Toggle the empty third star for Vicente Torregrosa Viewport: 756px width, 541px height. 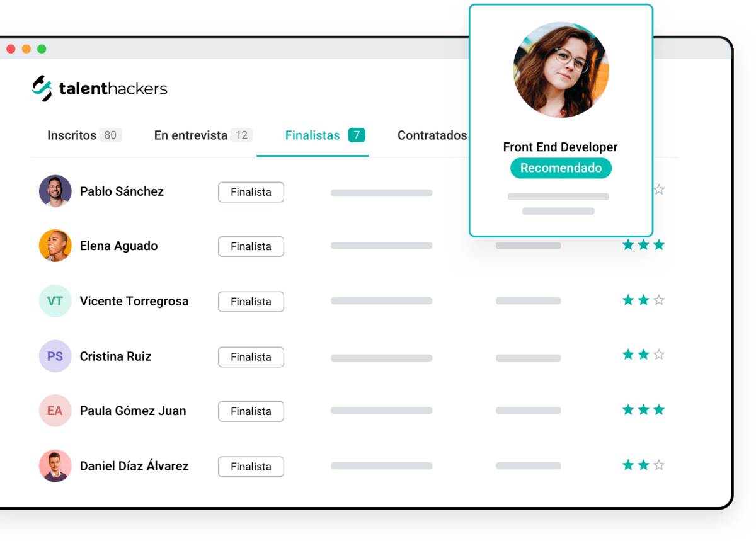click(x=658, y=300)
